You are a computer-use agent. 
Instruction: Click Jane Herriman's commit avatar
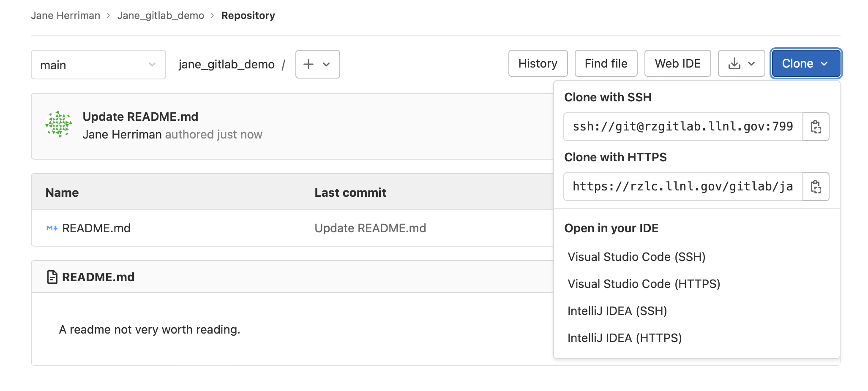pos(59,125)
